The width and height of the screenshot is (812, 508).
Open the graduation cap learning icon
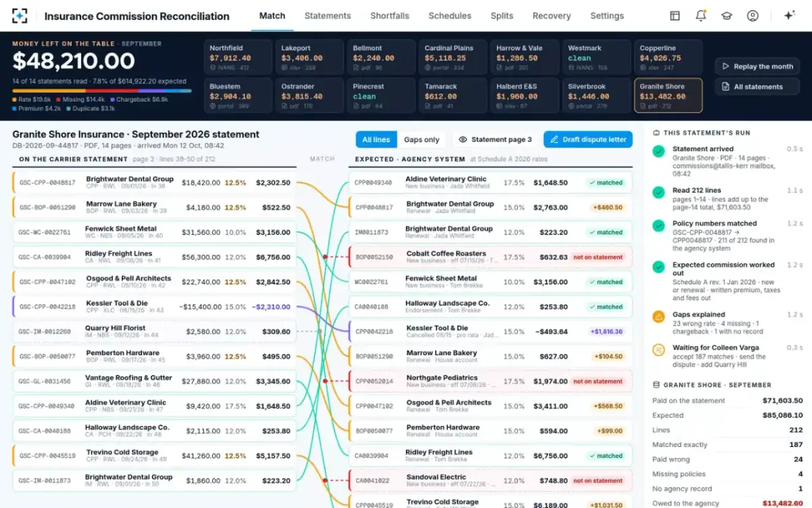[x=727, y=16]
